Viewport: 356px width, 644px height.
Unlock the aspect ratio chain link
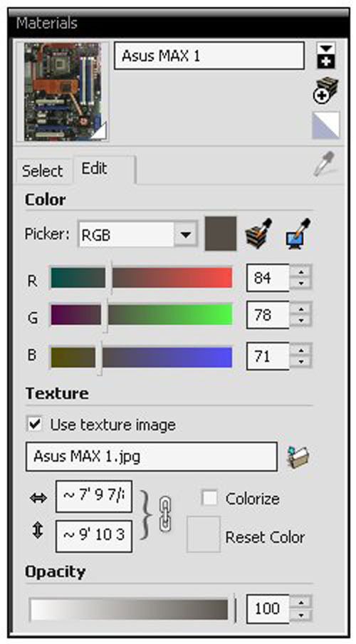[165, 514]
